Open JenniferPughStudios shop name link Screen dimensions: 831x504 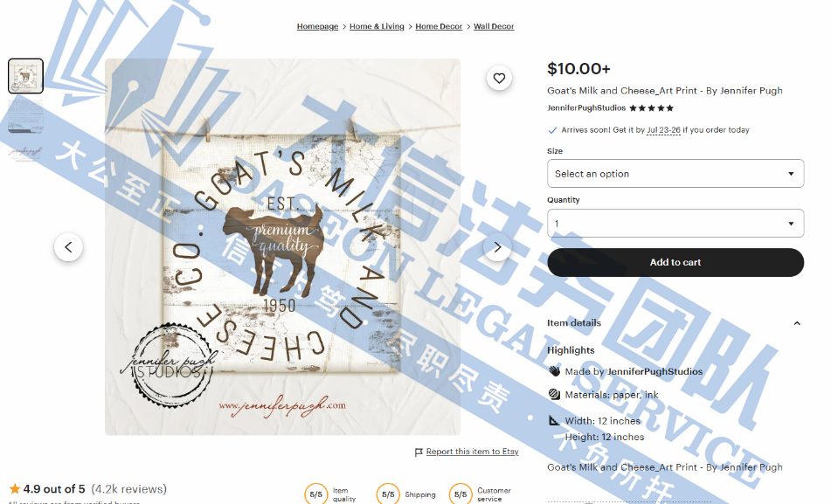586,107
